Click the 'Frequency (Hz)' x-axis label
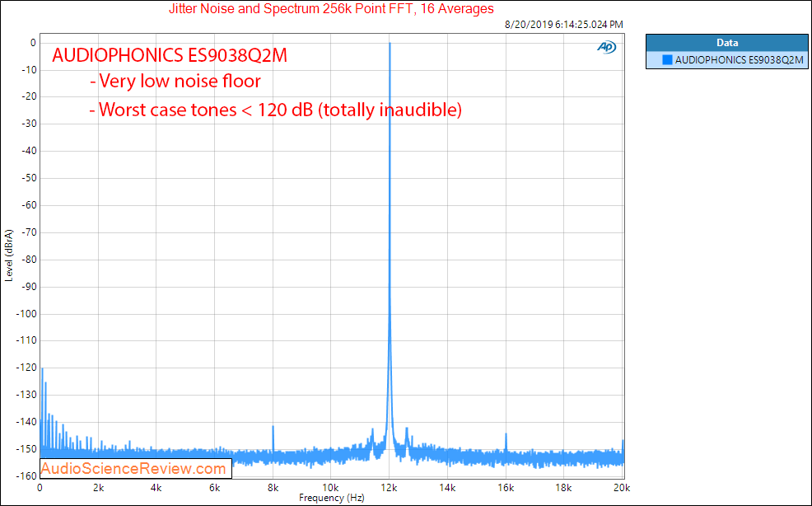 point(331,498)
